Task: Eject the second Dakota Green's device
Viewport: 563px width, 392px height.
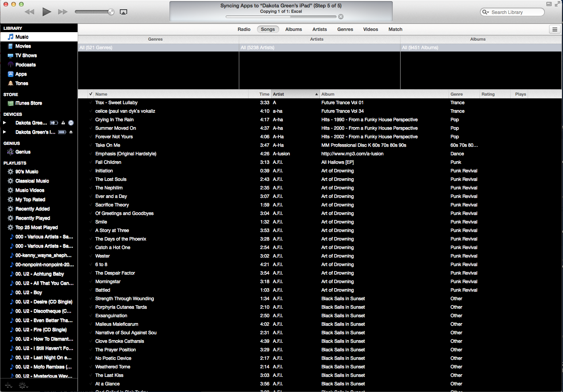Action: [x=71, y=132]
